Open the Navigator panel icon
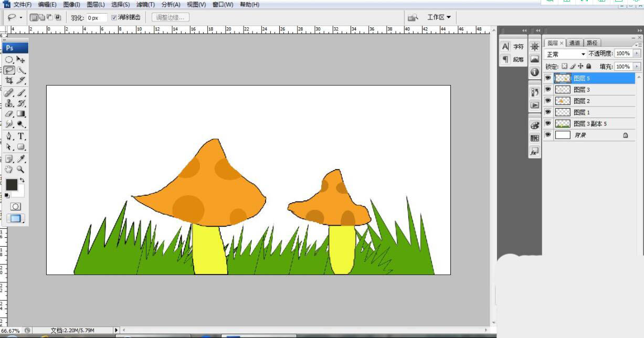Viewport: 644px width, 338px height. tap(534, 46)
